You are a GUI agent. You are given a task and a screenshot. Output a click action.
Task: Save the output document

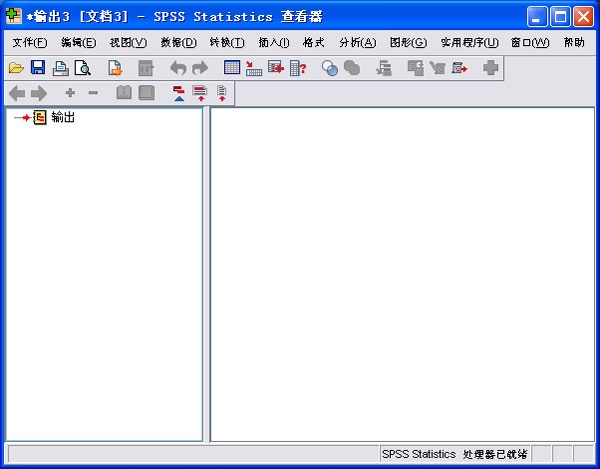38,68
